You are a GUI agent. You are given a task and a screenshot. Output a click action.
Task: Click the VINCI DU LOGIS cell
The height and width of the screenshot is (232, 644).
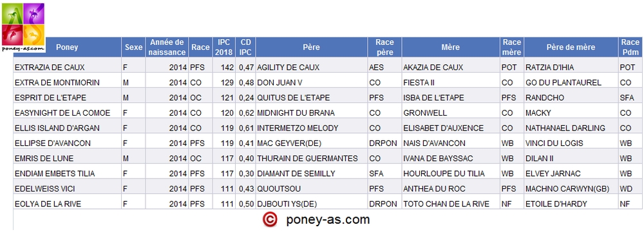click(x=571, y=143)
